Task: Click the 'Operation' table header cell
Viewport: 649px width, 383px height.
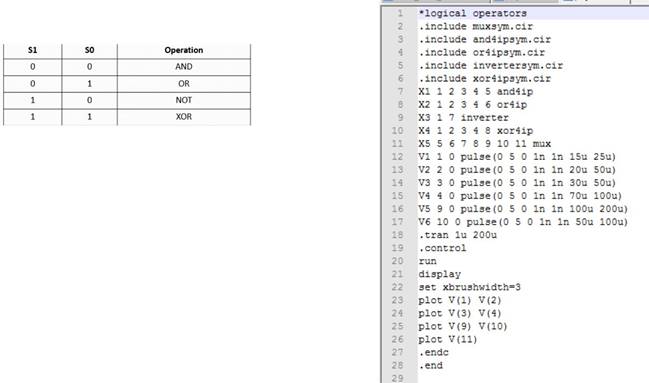Action: pyautogui.click(x=184, y=50)
